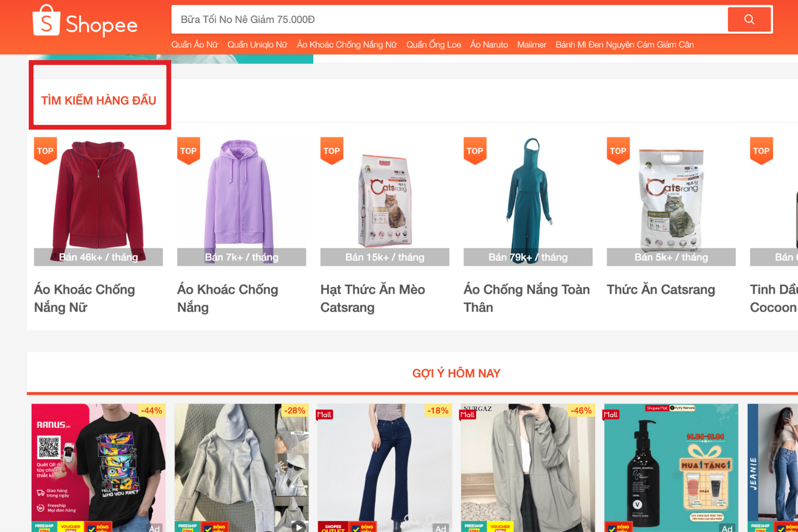Open the grey hooded cardigan product image
Viewport: 798px width, 532px height.
pos(242,468)
